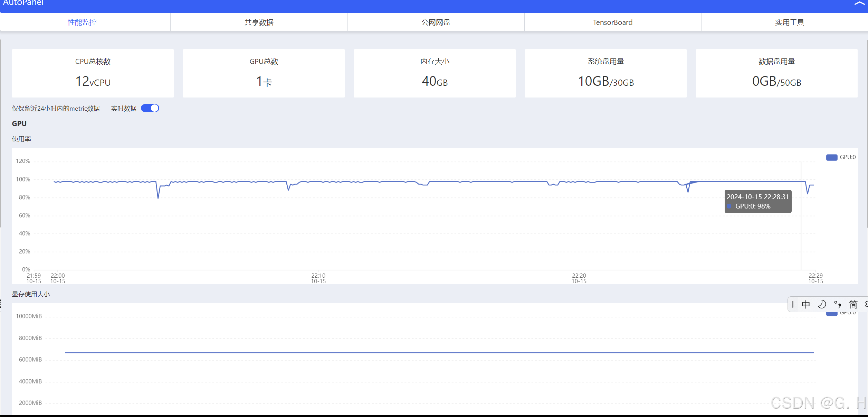The height and width of the screenshot is (417, 868).
Task: Go to the TensorBoard tab
Action: (612, 22)
